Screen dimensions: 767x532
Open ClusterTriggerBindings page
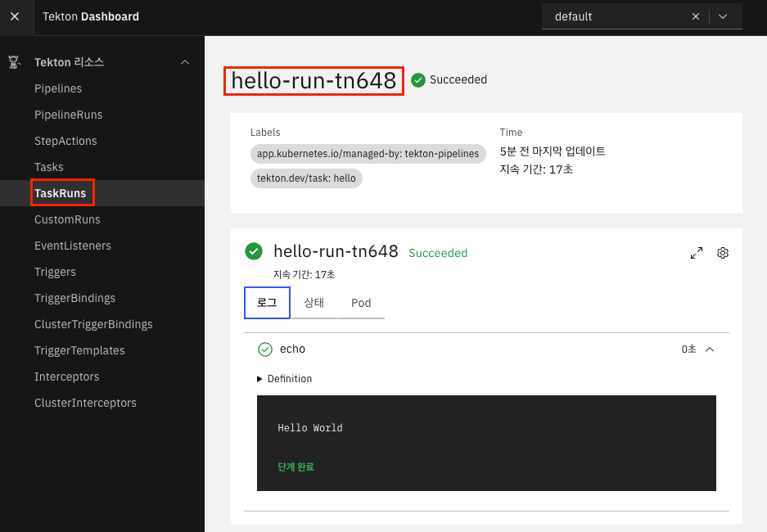tap(93, 325)
